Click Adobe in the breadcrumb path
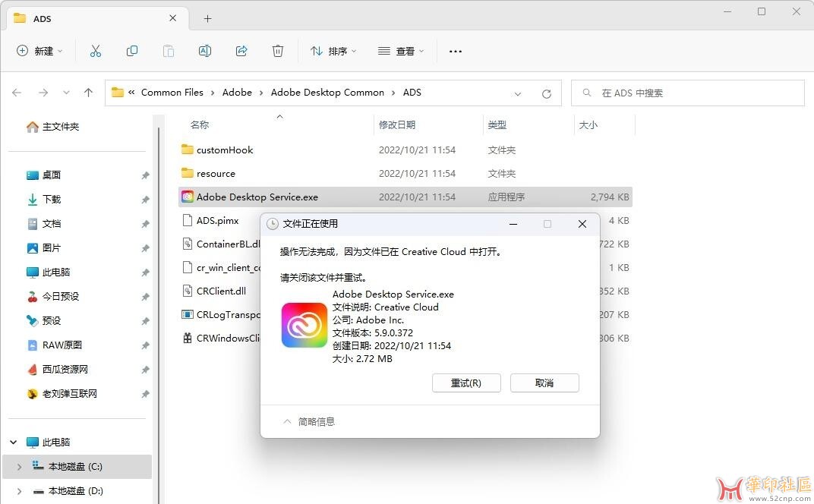The image size is (814, 504). [237, 93]
